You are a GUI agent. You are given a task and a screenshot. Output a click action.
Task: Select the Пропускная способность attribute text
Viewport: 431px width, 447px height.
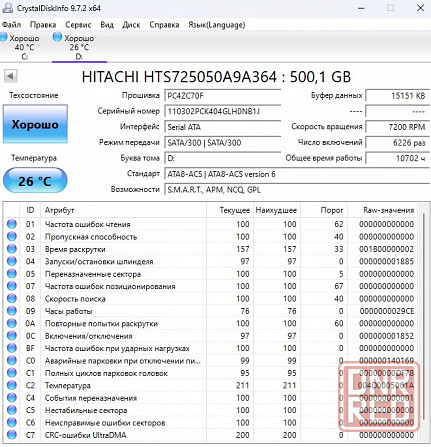91,237
